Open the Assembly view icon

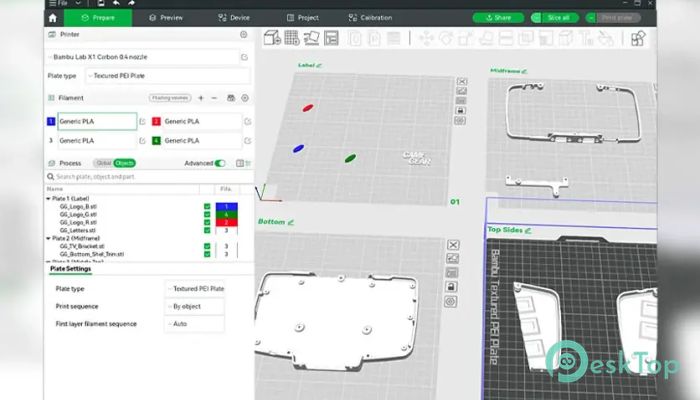638,38
